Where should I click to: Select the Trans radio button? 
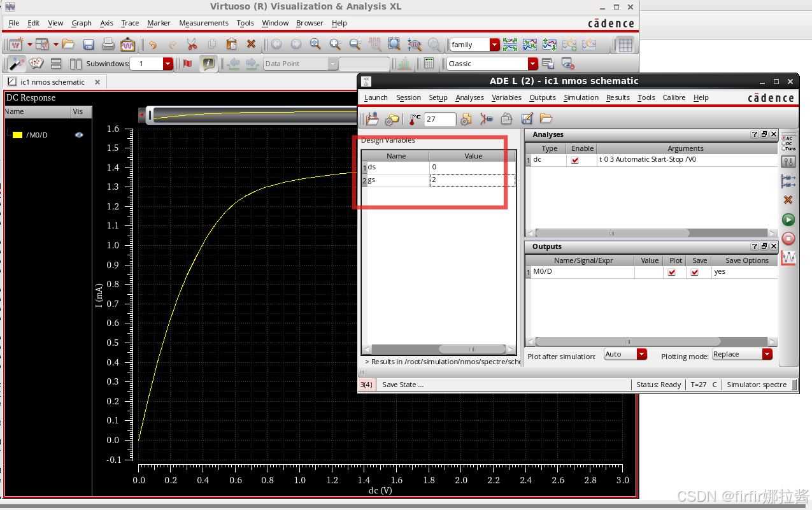click(x=784, y=148)
